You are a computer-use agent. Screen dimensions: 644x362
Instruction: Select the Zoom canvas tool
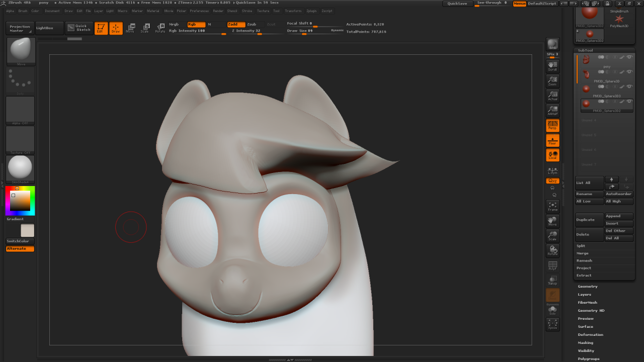pos(552,81)
